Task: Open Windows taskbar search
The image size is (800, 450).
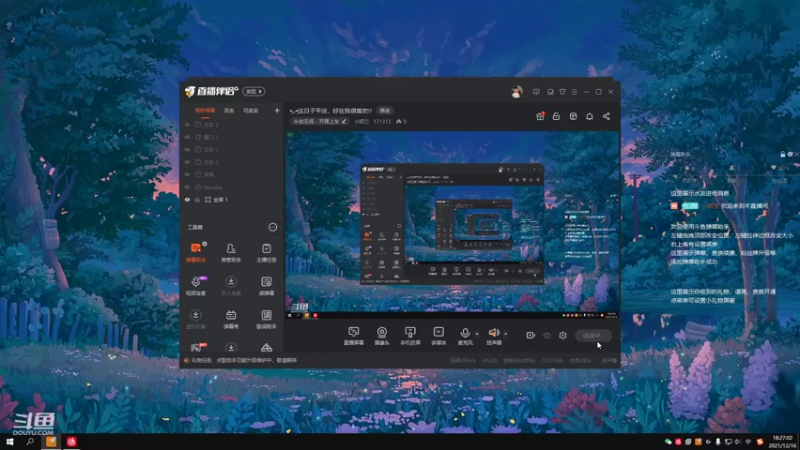Action: (30, 441)
